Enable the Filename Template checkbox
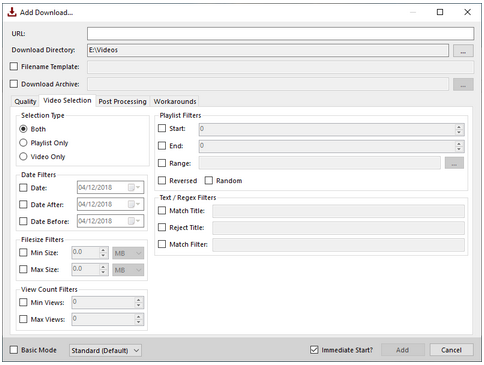The height and width of the screenshot is (365, 484). click(14, 66)
